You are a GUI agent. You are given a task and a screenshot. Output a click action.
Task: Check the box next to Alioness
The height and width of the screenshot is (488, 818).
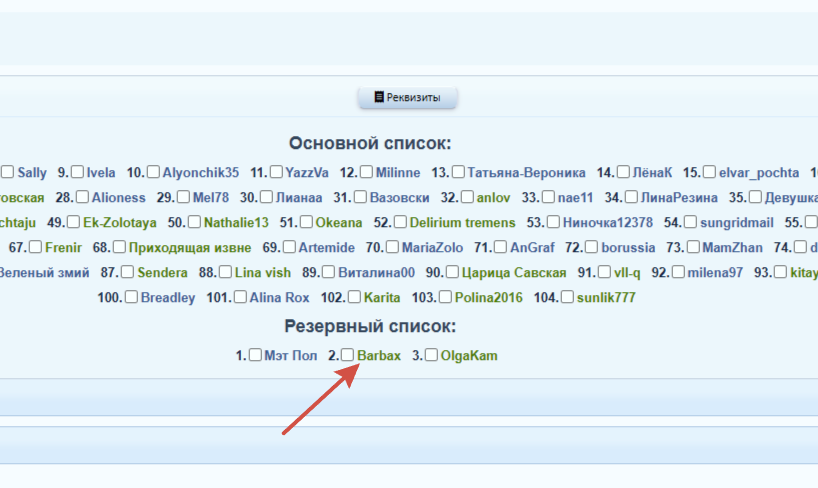(x=82, y=197)
